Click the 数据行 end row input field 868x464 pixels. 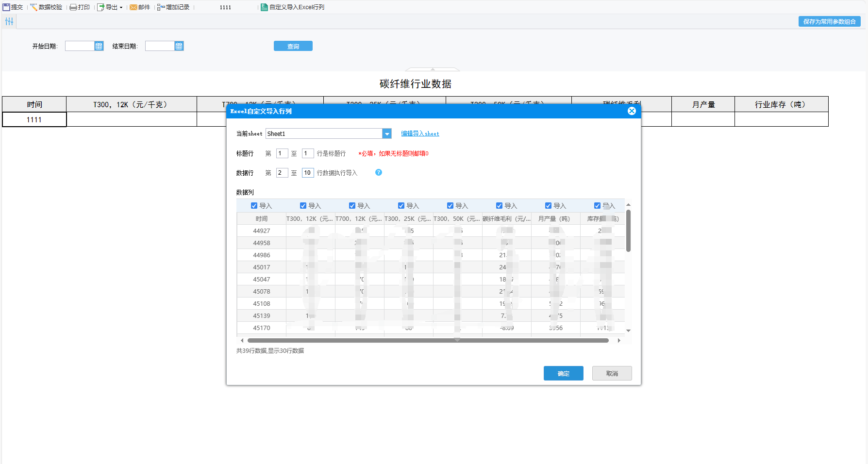point(307,173)
